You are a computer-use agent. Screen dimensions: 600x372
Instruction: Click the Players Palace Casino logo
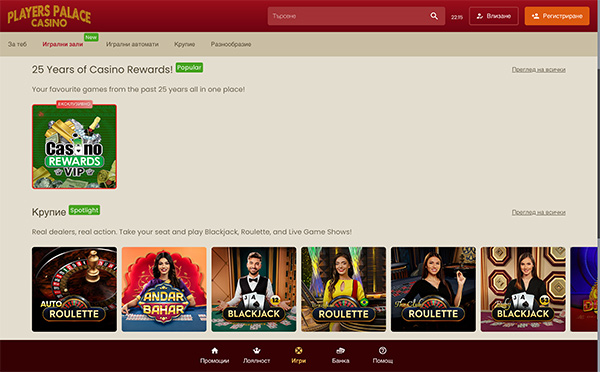pyautogui.click(x=49, y=16)
